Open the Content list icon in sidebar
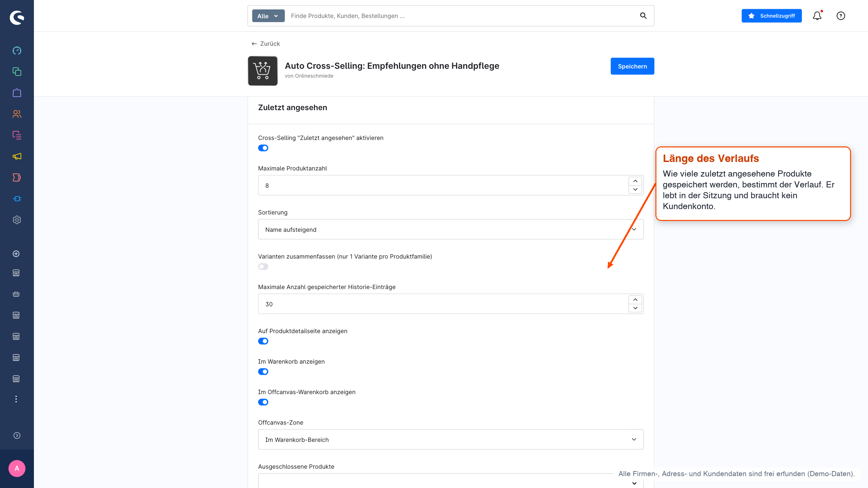The image size is (868, 488). (17, 135)
